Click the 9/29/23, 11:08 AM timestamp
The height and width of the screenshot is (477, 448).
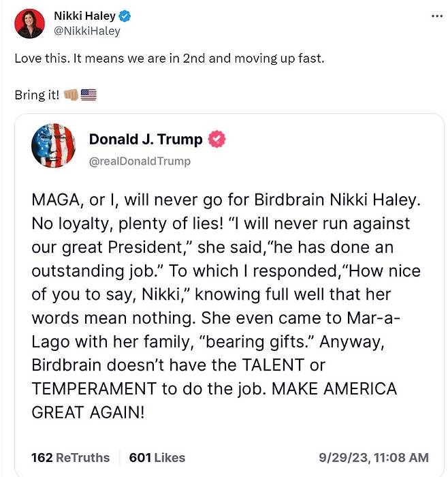[374, 457]
